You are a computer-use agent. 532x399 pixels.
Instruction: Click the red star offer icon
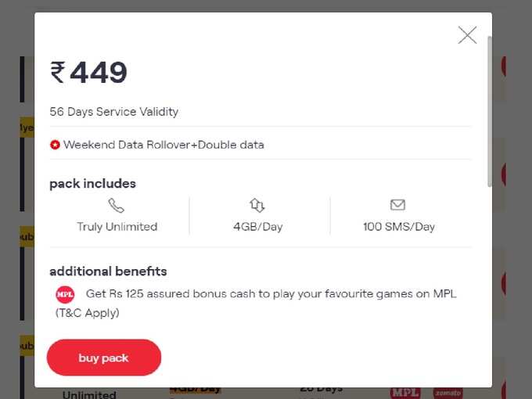pyautogui.click(x=55, y=145)
